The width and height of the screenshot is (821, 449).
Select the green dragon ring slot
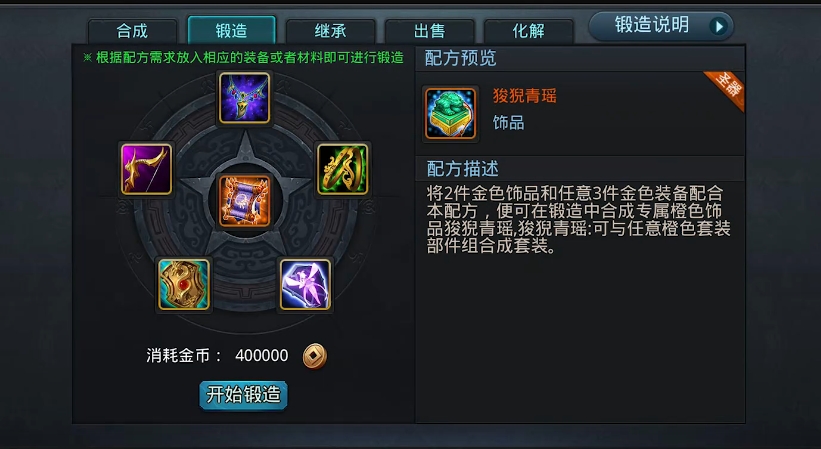(x=342, y=170)
